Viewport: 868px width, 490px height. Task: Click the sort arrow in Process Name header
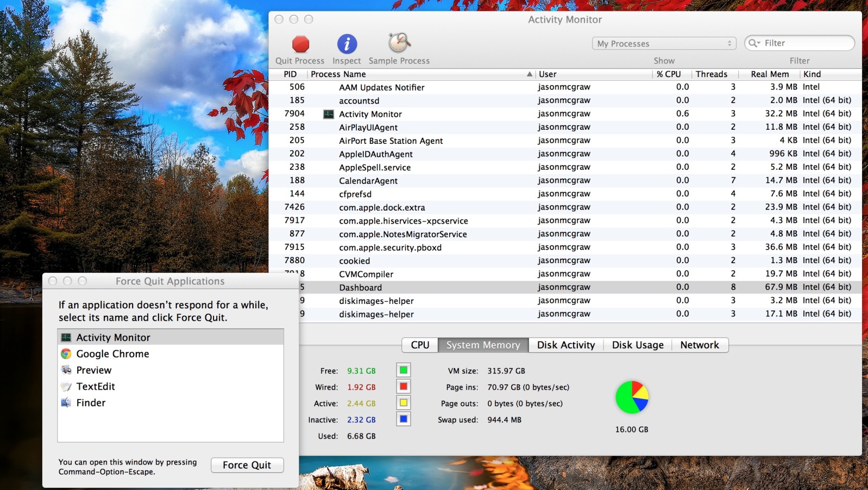coord(529,74)
